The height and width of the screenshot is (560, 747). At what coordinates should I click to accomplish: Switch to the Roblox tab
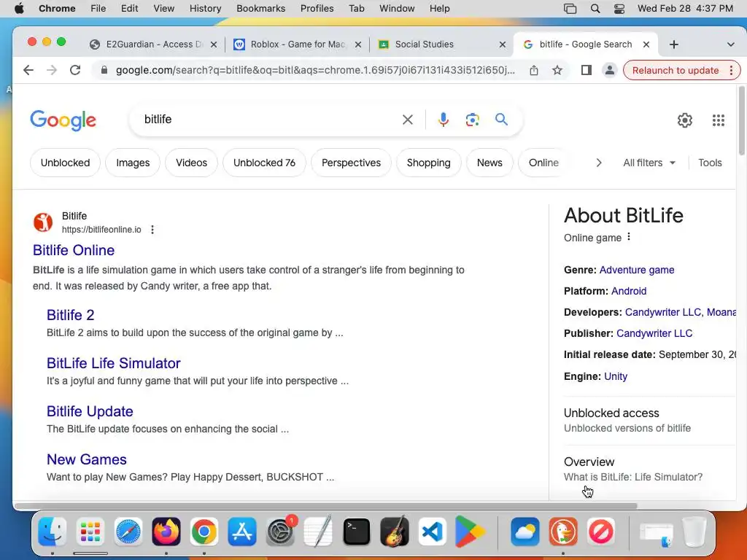tap(298, 44)
